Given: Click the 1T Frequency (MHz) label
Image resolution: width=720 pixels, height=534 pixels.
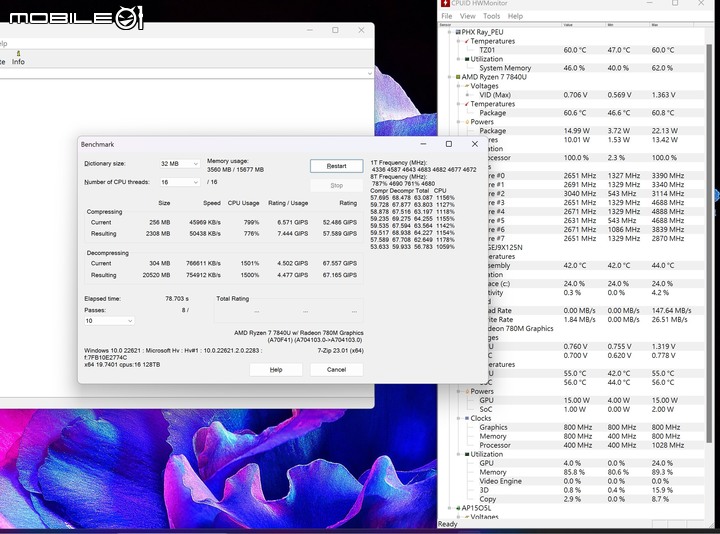Looking at the screenshot, I should point(399,163).
